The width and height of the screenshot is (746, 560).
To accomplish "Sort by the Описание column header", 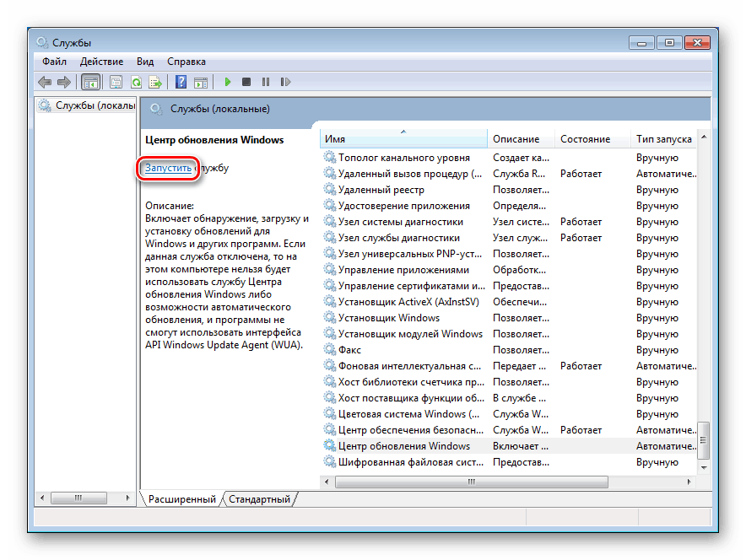I will pos(521,139).
